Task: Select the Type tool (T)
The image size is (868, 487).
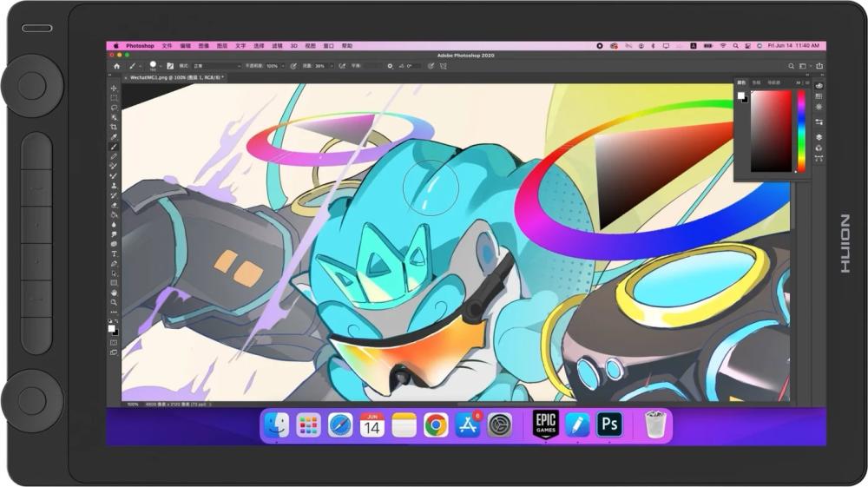Action: (x=114, y=253)
